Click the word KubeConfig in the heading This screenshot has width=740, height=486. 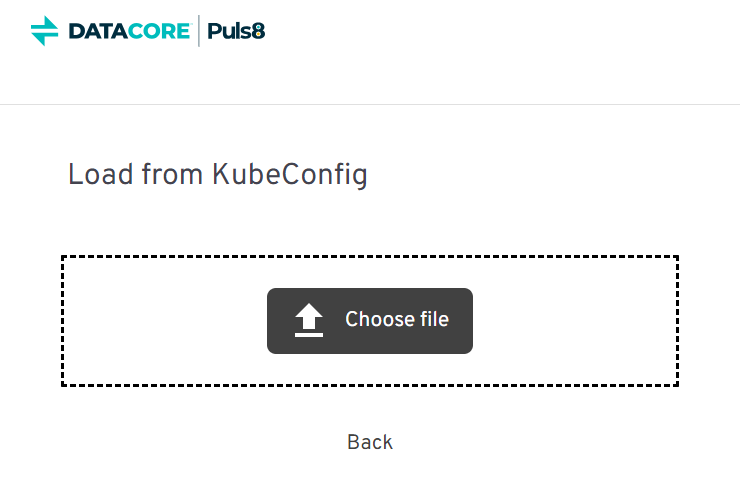coord(289,175)
